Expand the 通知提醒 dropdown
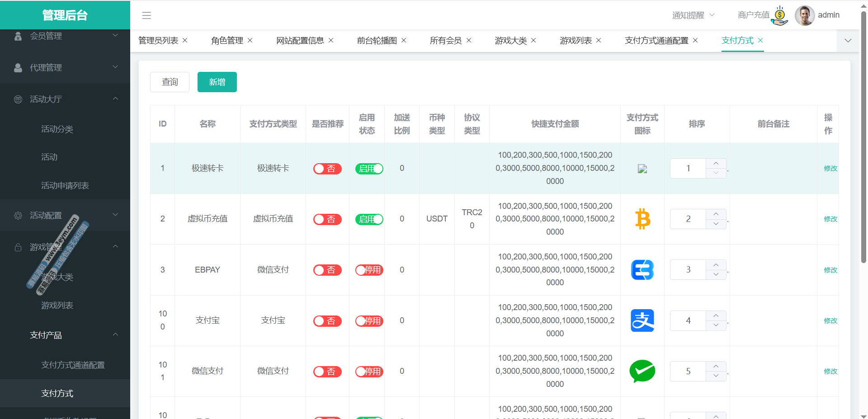This screenshot has height=419, width=868. tap(693, 15)
